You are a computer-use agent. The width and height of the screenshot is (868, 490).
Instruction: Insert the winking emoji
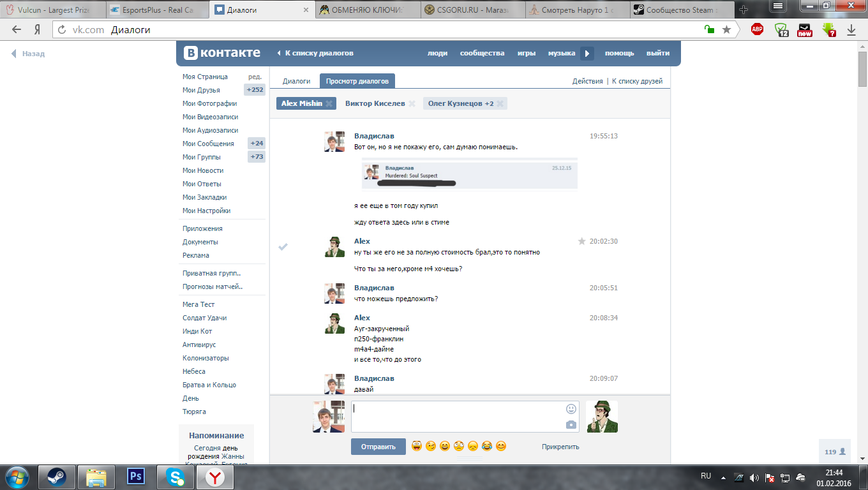click(431, 447)
